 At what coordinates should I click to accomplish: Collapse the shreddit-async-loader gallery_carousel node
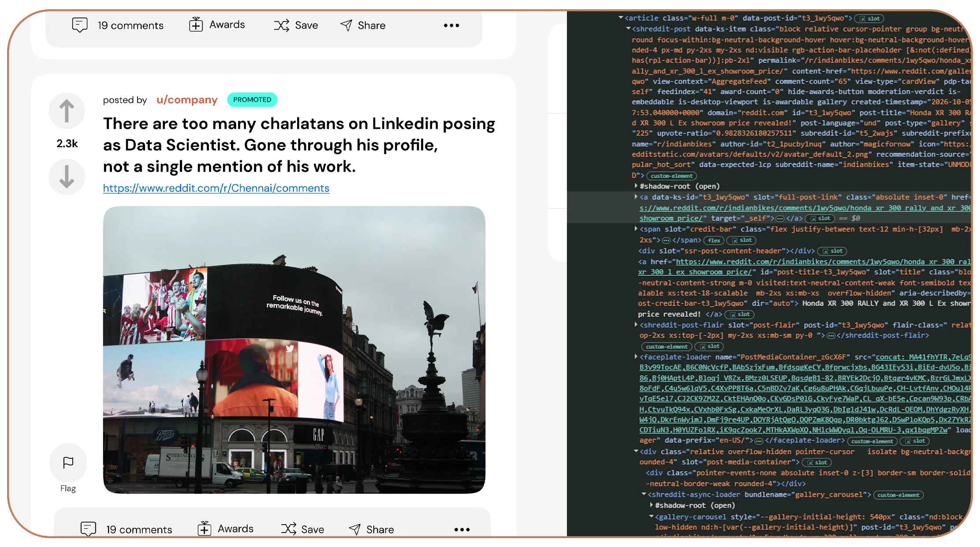pyautogui.click(x=644, y=495)
